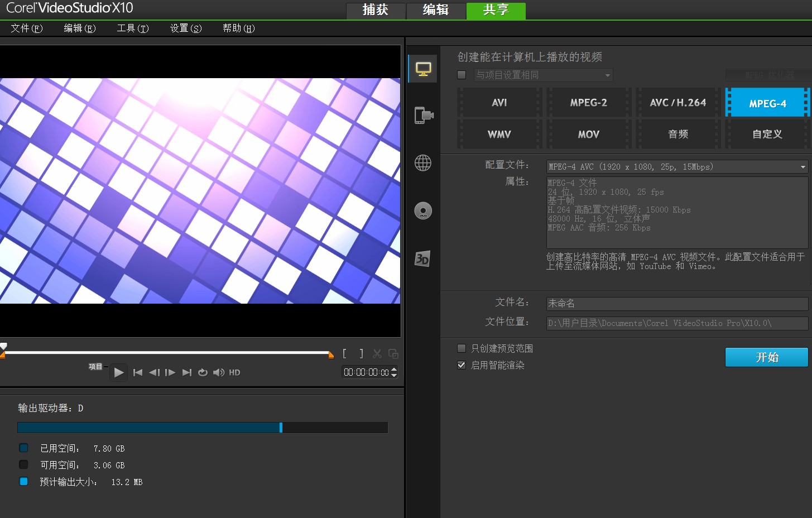This screenshot has width=812, height=518.
Task: Open the Web upload category globe icon
Action: pos(423,163)
